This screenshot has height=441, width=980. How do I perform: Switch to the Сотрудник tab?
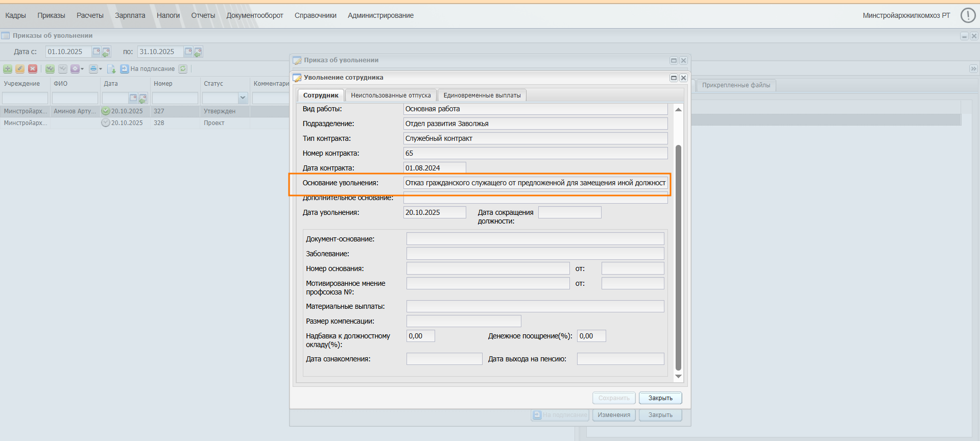(321, 95)
